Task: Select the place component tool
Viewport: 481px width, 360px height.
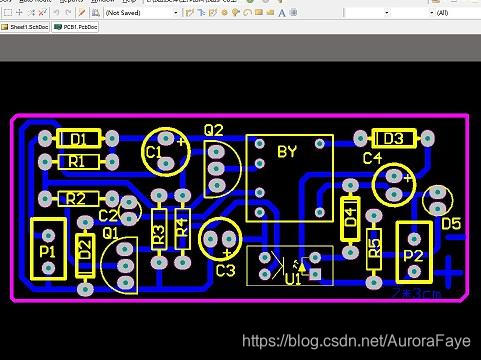Action: (294, 13)
